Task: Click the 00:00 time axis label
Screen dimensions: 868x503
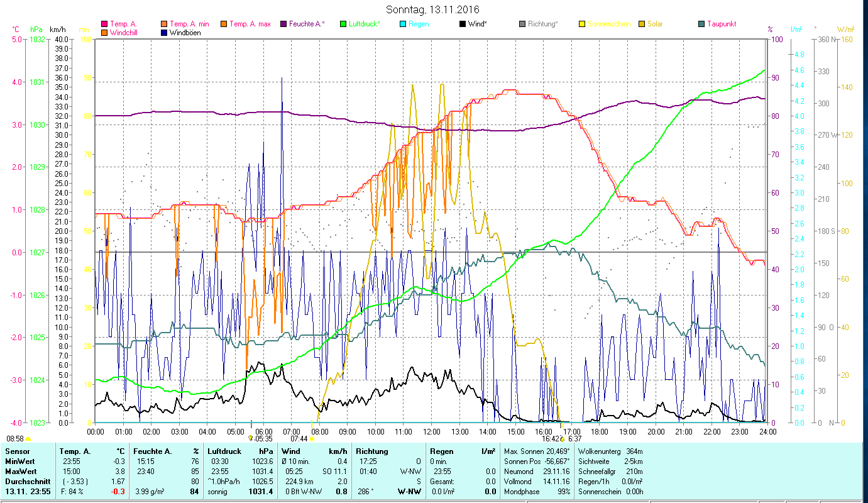Action: [x=96, y=431]
